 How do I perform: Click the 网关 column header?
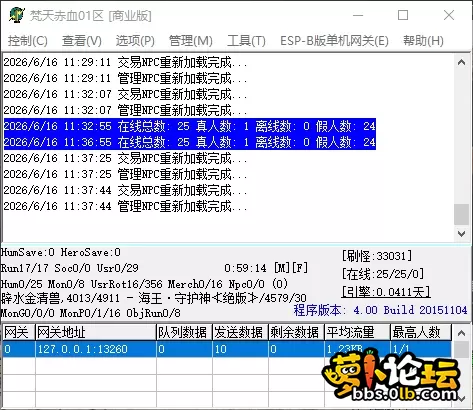(19, 332)
